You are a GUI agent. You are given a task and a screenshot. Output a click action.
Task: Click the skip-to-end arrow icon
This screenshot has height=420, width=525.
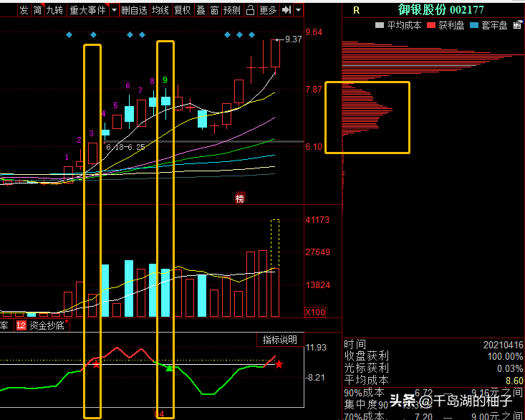[x=286, y=10]
